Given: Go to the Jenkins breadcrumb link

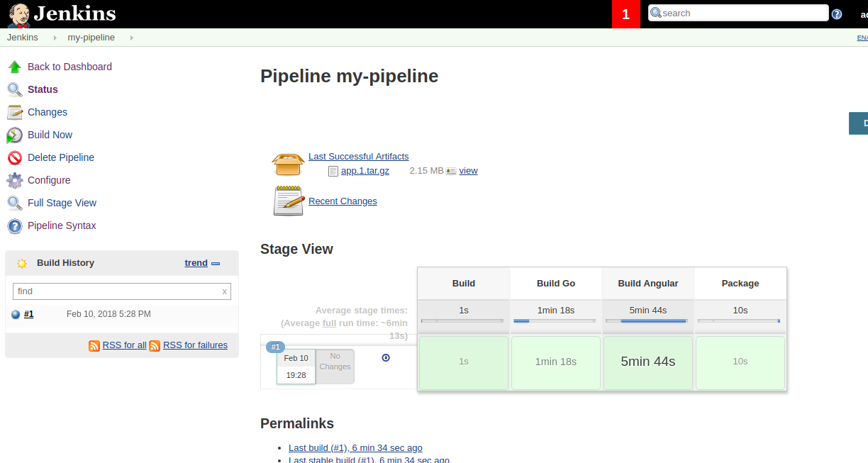Looking at the screenshot, I should coord(23,38).
